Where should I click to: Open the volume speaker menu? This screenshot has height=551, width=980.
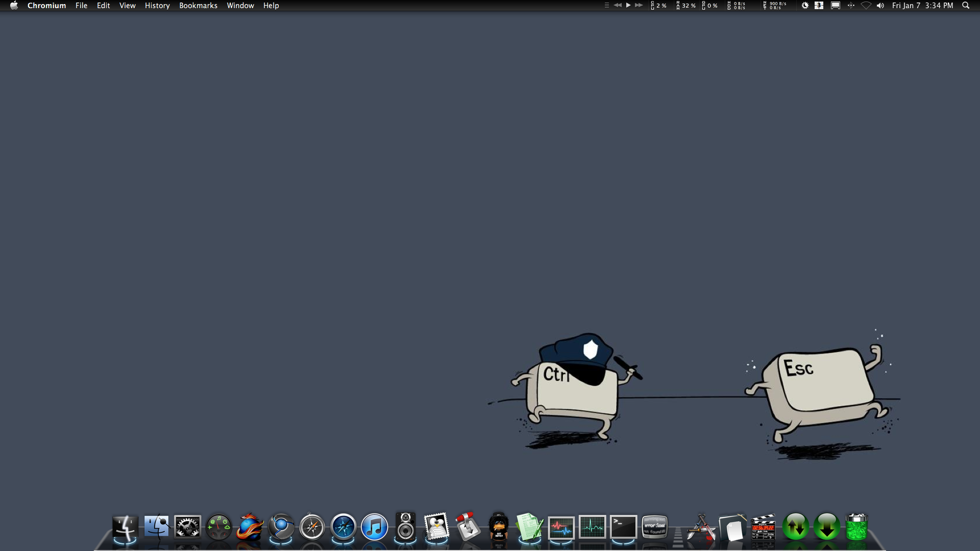[x=880, y=6]
